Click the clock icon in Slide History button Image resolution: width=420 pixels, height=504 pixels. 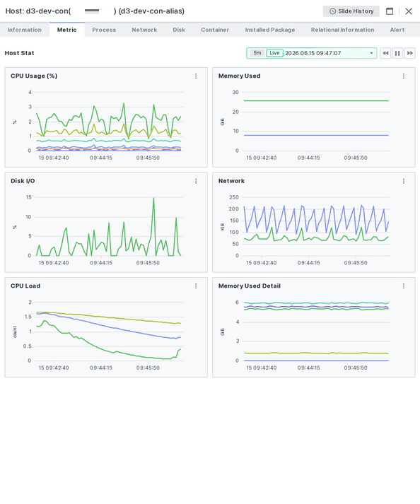coord(332,11)
